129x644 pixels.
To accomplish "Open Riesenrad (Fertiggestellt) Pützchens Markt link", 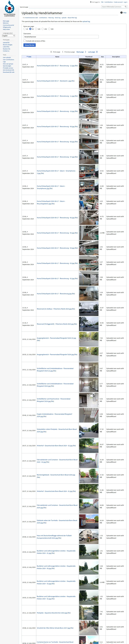I will coord(55,324).
